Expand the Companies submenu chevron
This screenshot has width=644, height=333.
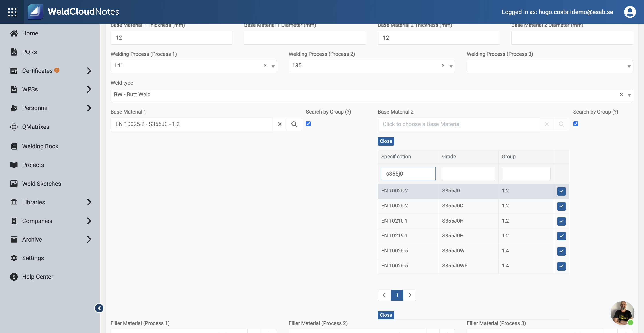89,221
